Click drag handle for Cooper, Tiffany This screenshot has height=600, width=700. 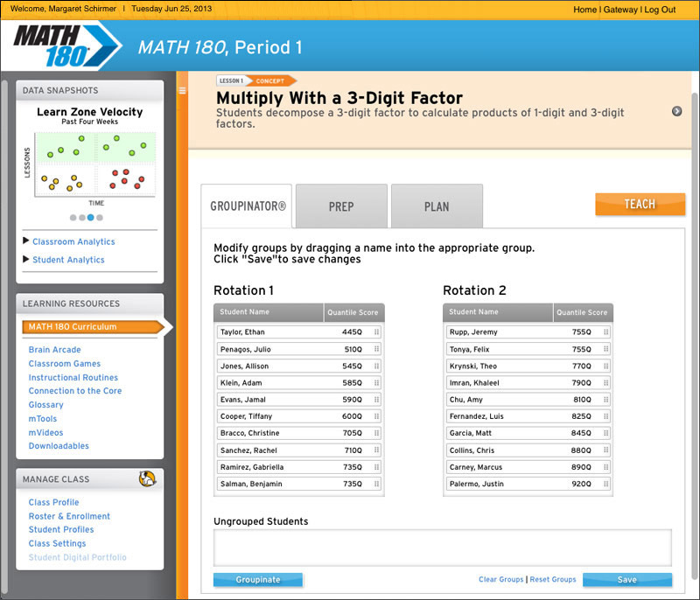[x=377, y=416]
